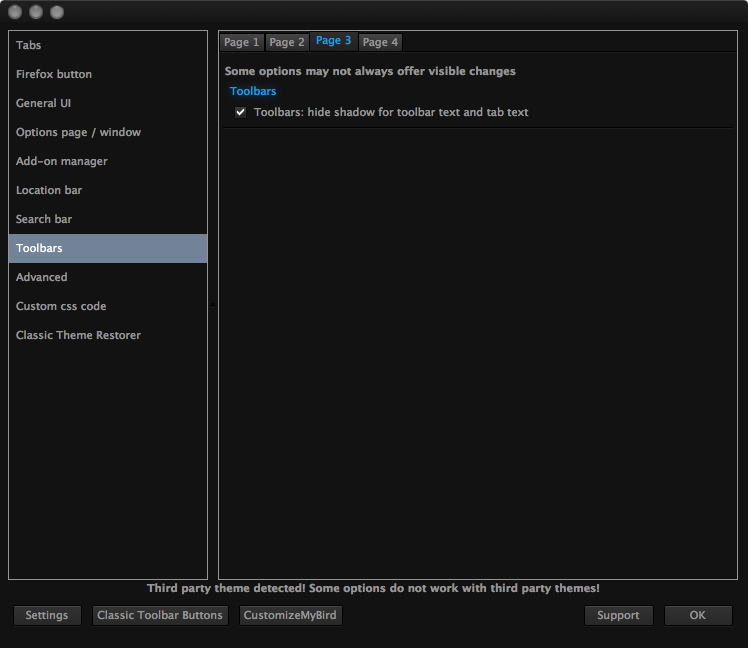Click the third party theme detected warning
748x648 pixels.
373,588
